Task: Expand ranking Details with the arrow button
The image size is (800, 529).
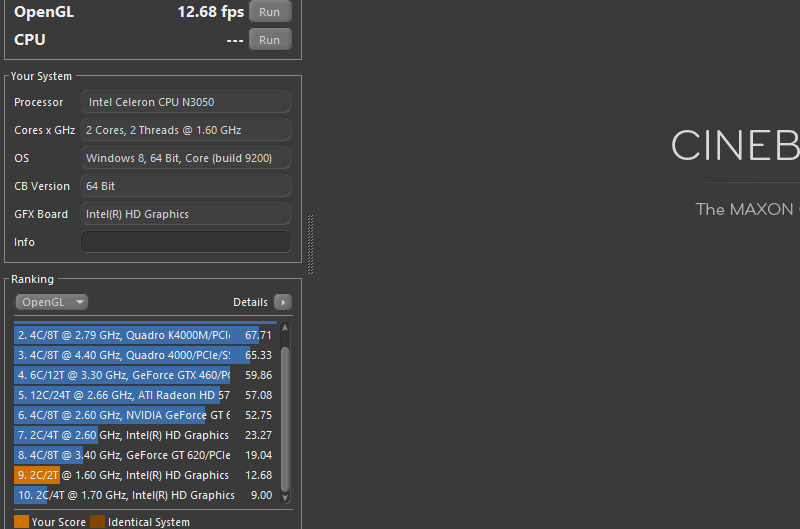Action: point(283,302)
